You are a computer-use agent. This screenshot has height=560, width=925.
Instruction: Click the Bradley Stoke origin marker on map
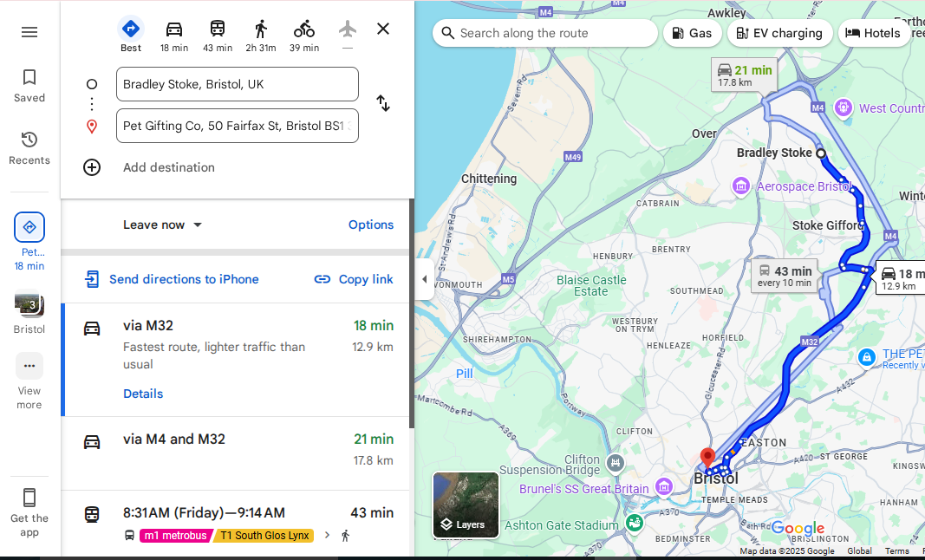[821, 153]
